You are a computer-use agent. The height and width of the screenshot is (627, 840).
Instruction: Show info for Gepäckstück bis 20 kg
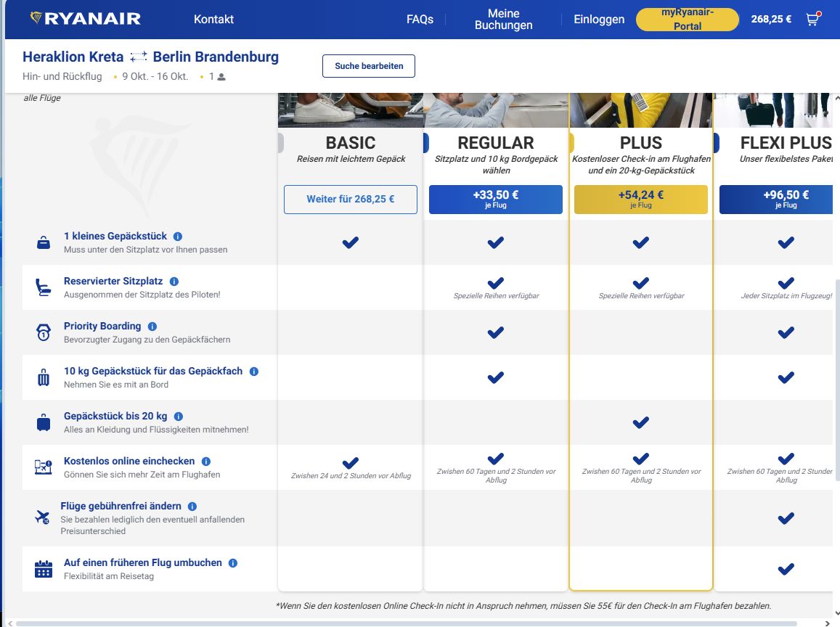coord(179,417)
